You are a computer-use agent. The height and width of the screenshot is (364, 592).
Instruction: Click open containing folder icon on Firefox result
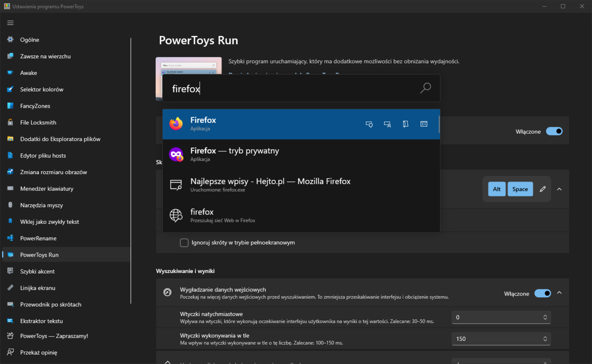pos(406,124)
